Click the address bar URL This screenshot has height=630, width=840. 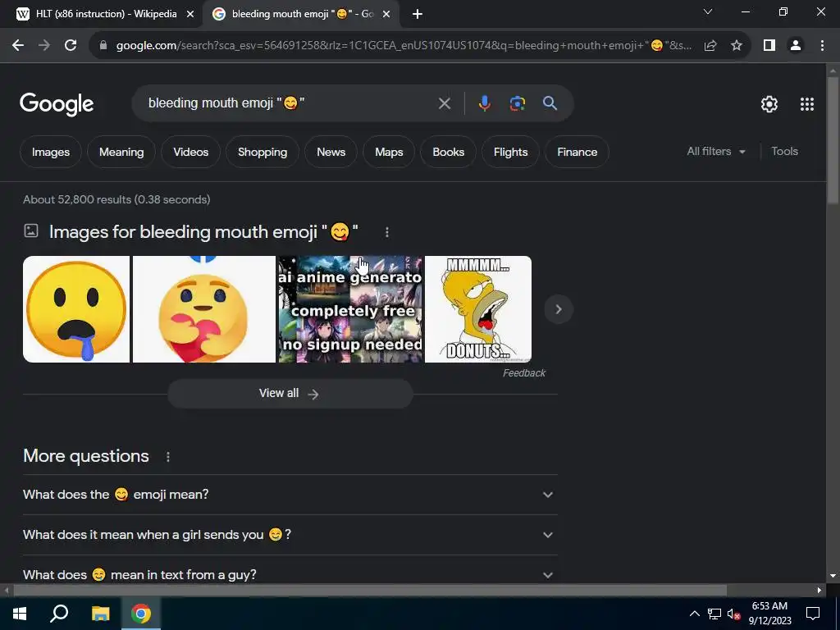pyautogui.click(x=404, y=46)
